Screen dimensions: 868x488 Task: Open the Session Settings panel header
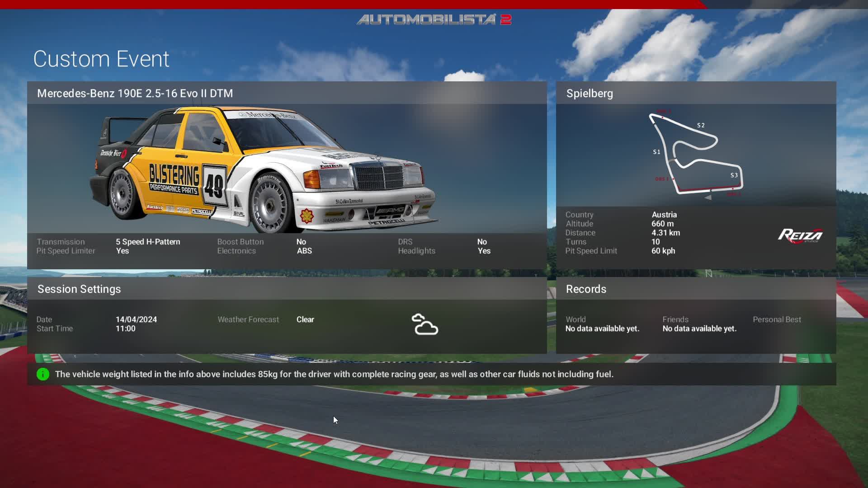click(79, 289)
